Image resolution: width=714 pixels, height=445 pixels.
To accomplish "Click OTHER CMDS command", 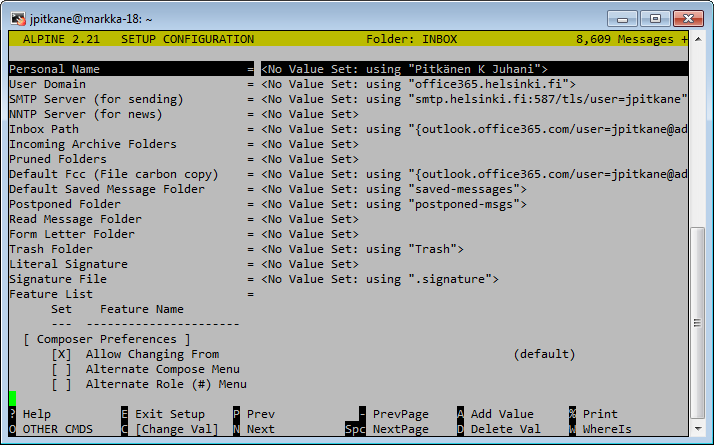I will 51,429.
